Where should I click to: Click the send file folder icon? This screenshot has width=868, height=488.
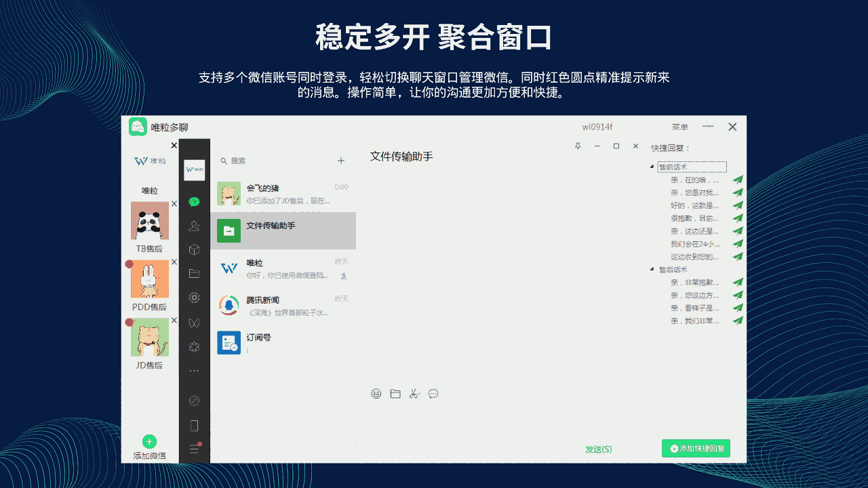395,393
